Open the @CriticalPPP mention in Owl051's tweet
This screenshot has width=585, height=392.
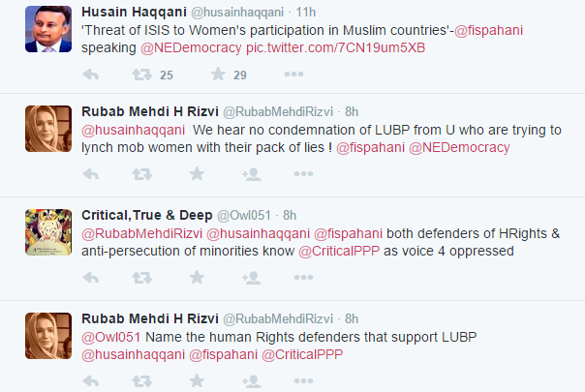(339, 251)
